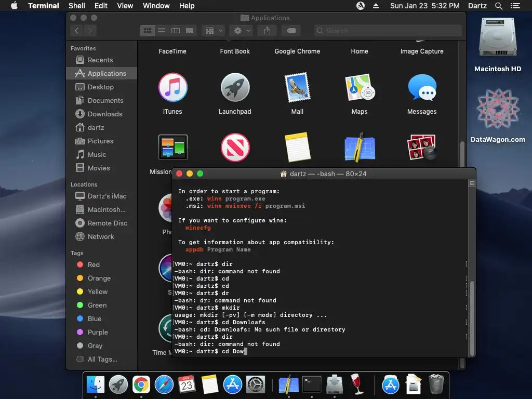Open the Apple menu
Screen dimensions: 532x399
14,6
